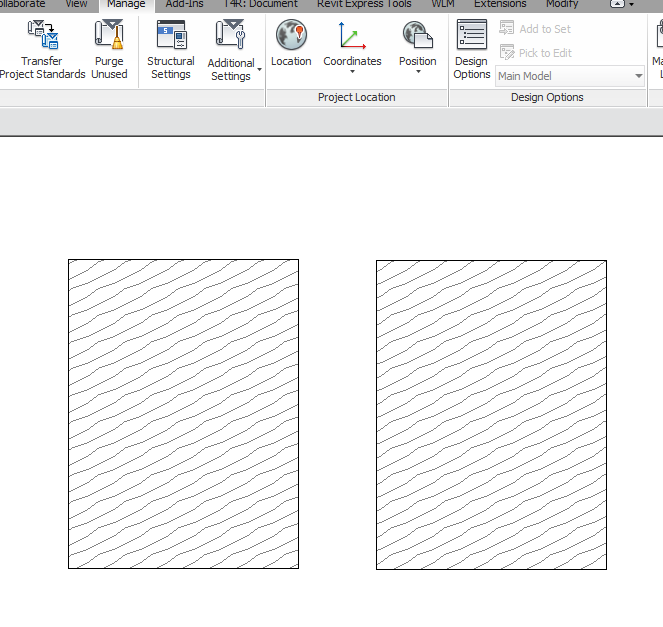Switch to the WLM tab

pos(443,4)
